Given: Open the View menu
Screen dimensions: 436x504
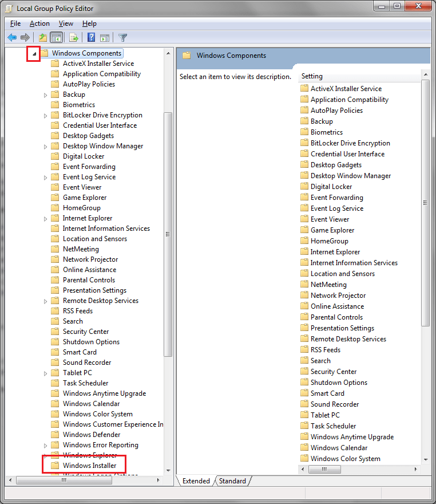Looking at the screenshot, I should (66, 23).
